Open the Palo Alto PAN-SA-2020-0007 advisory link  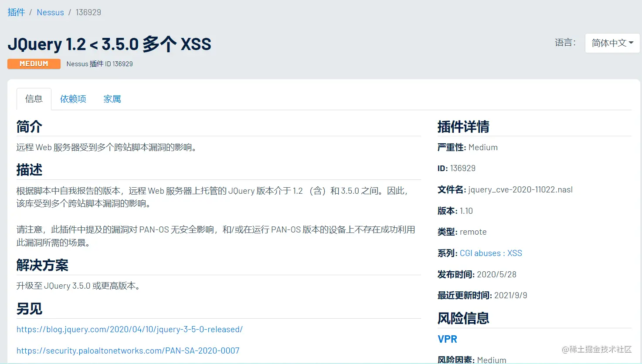(128, 351)
